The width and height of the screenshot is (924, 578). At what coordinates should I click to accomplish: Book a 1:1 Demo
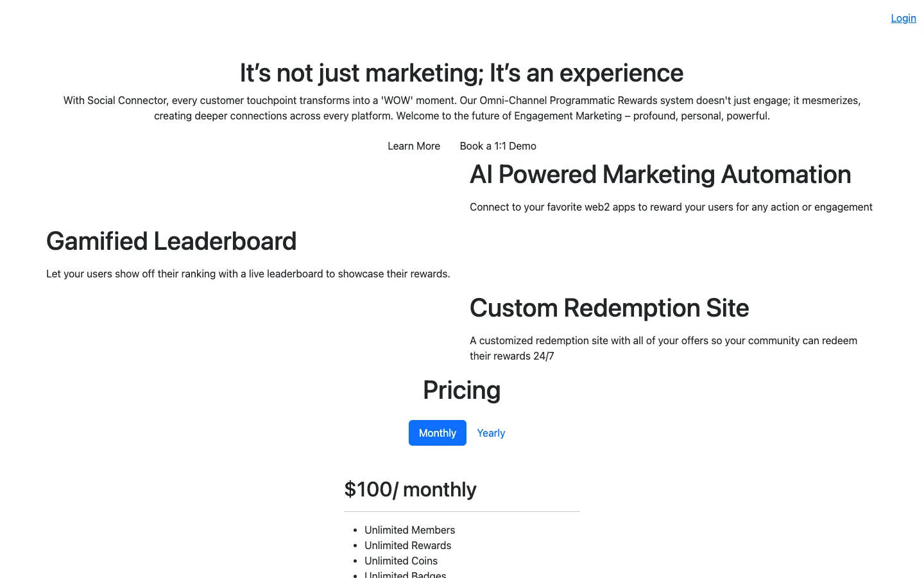click(x=498, y=146)
